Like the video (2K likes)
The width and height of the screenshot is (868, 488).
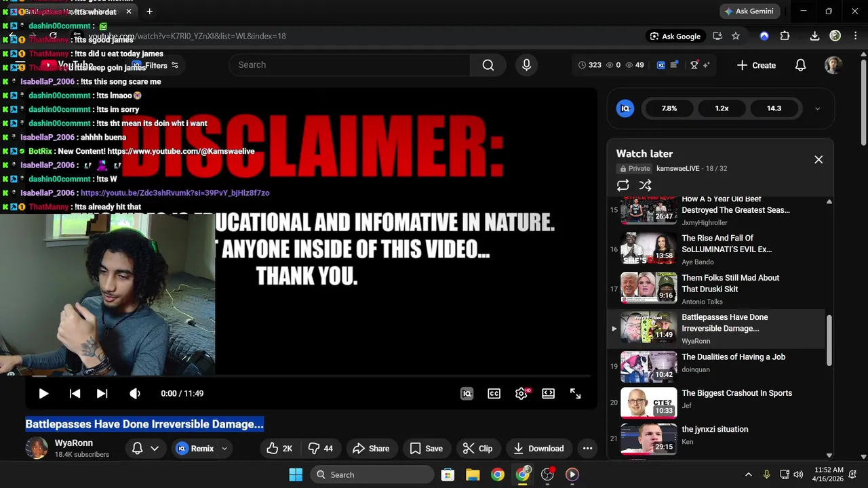click(x=279, y=449)
